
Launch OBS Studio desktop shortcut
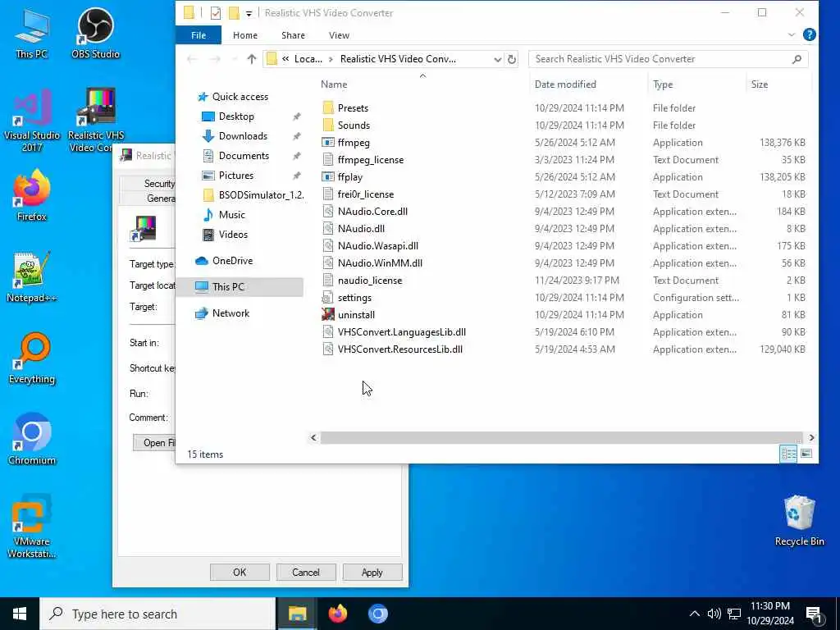[95, 33]
